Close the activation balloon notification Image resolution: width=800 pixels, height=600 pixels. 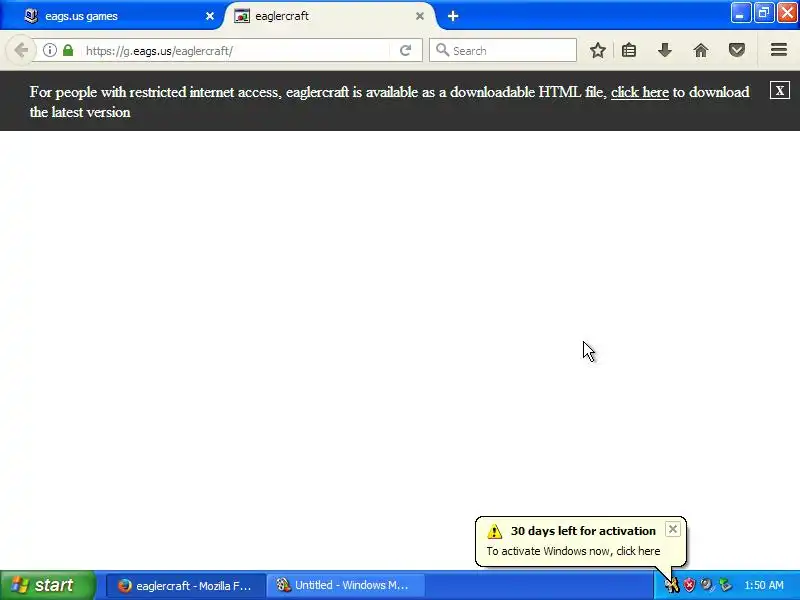[673, 530]
